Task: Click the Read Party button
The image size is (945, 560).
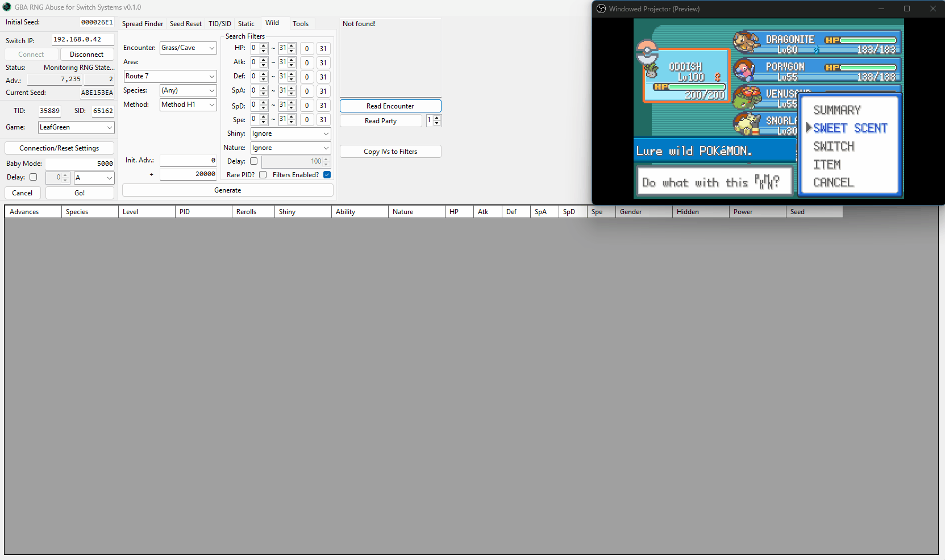Action: [x=381, y=121]
